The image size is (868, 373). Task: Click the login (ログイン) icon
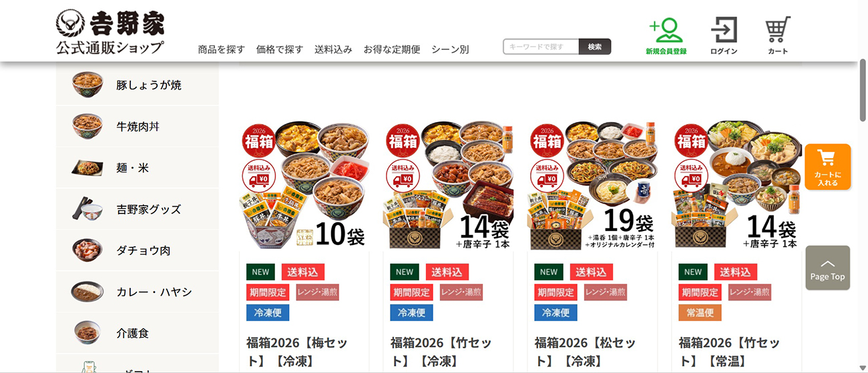click(724, 35)
